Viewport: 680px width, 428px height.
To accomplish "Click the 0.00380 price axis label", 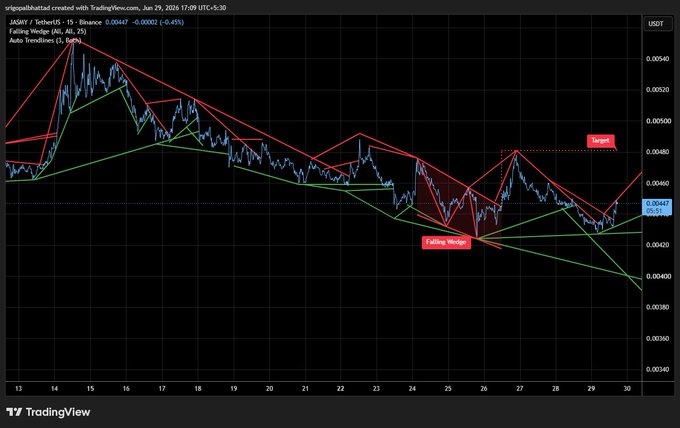I will [x=657, y=307].
